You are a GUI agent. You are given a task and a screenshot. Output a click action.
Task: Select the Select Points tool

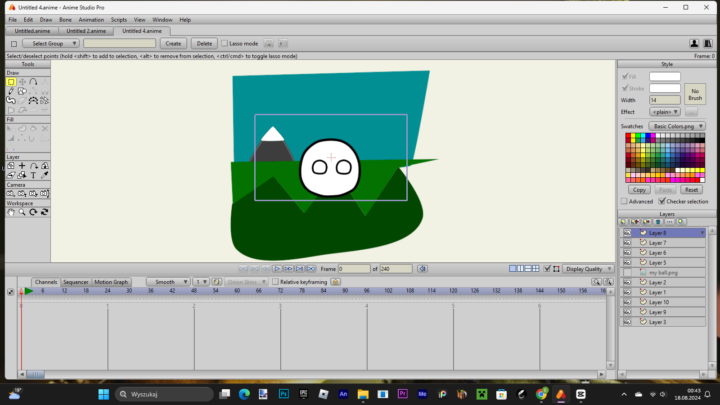11,82
